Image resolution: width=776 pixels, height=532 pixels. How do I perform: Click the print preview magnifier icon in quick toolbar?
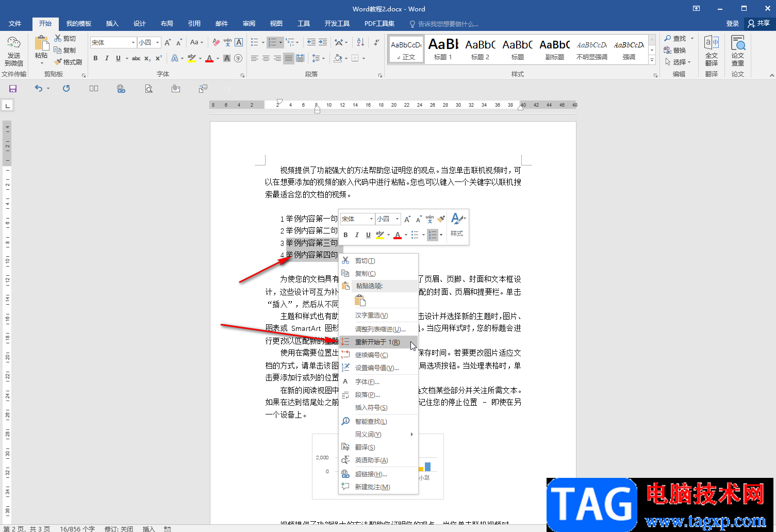pos(148,89)
